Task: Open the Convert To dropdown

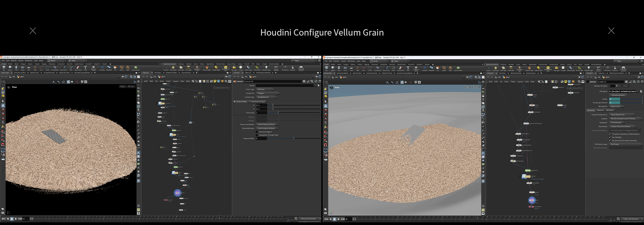Action: pos(268,93)
